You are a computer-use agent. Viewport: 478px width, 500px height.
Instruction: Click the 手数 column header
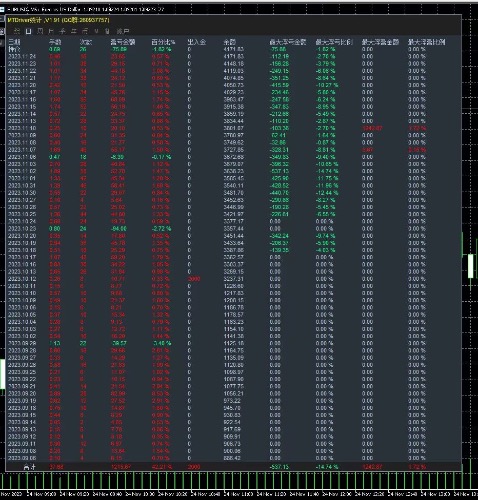[55, 42]
